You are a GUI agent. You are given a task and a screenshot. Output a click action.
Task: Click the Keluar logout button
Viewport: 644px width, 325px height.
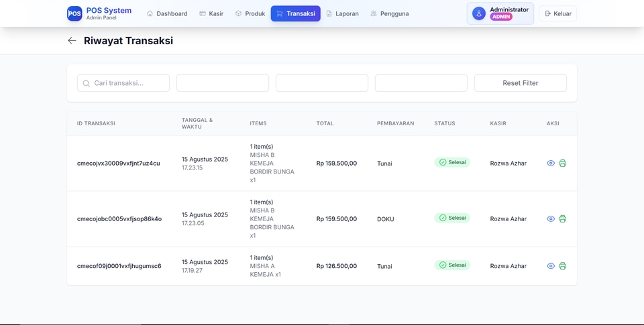[557, 13]
